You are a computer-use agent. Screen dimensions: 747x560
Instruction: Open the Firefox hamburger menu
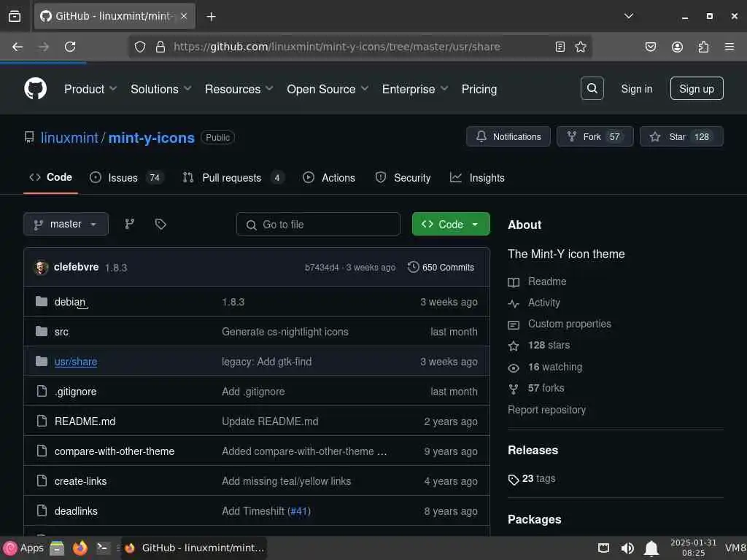coord(729,47)
